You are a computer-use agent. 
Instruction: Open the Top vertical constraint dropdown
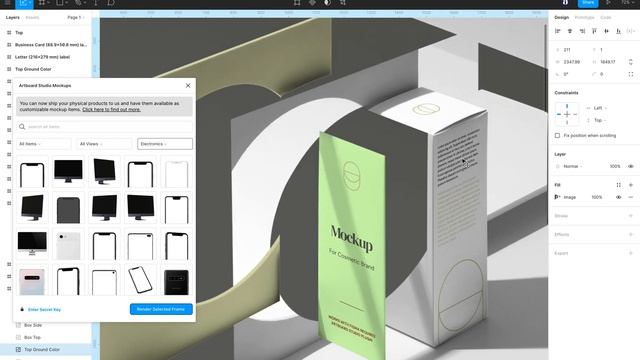[x=600, y=120]
